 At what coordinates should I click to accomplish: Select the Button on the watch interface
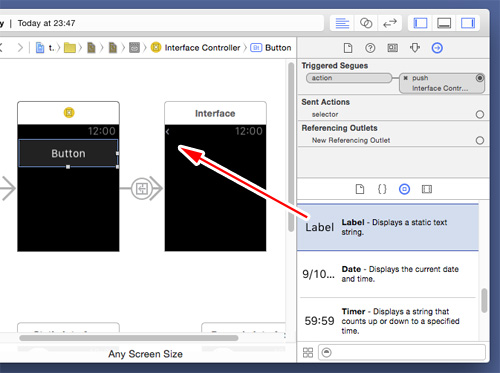click(x=68, y=153)
